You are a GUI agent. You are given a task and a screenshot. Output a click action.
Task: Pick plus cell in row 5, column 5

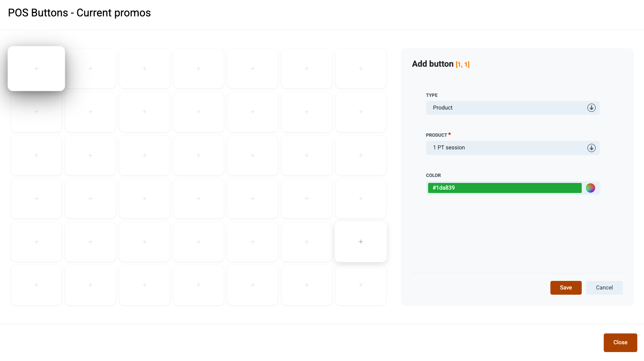pos(252,242)
